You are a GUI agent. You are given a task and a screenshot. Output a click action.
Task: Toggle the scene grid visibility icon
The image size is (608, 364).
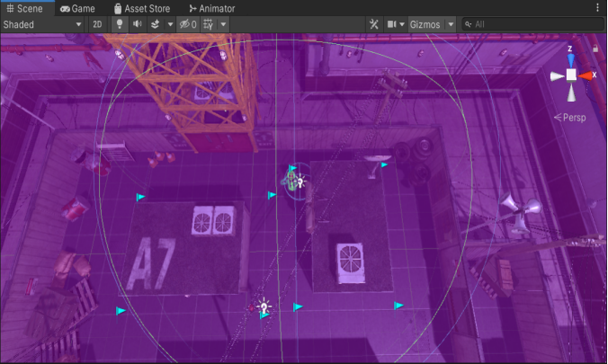[x=209, y=24]
